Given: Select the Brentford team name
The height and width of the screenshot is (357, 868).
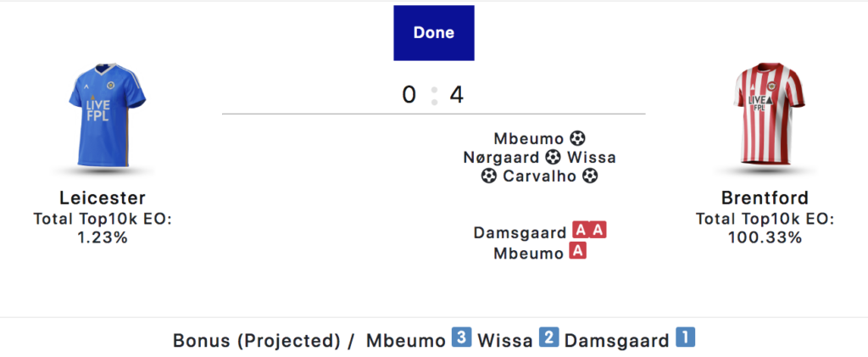Looking at the screenshot, I should point(765,198).
